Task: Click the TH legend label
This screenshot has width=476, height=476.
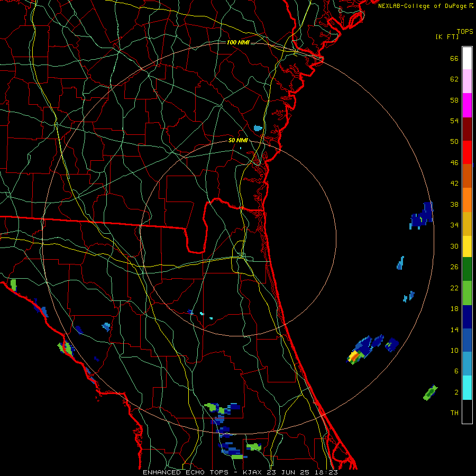Action: click(454, 413)
